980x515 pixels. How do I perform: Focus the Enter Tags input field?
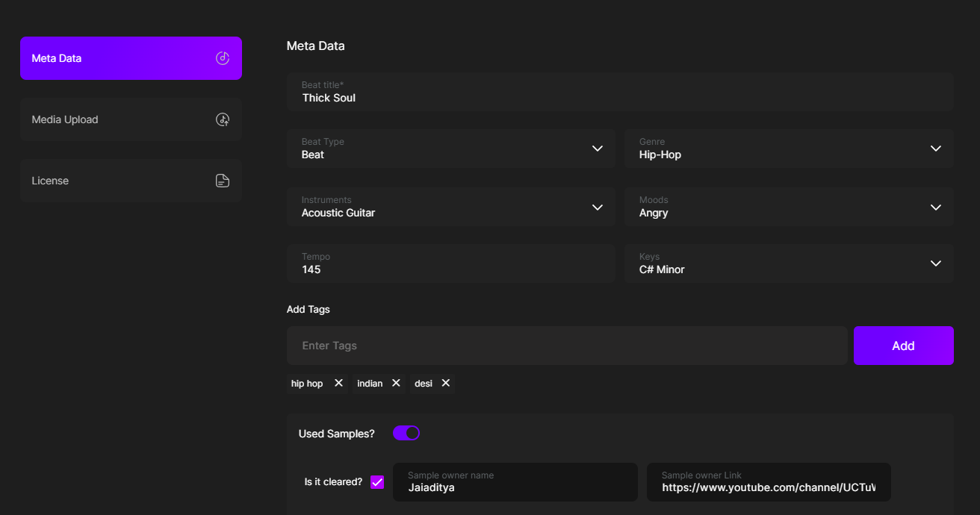[566, 346]
